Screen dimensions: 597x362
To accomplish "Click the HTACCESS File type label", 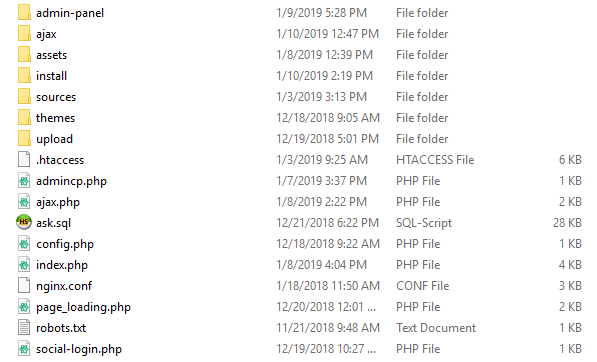I will pyautogui.click(x=435, y=159).
